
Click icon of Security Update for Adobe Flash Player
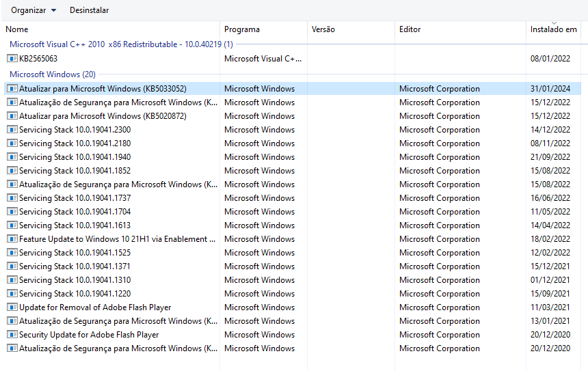(12, 335)
